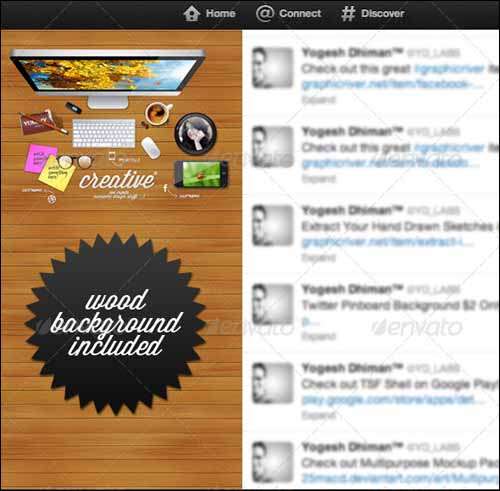Switch to the Discover tab label
Image resolution: width=500 pixels, height=491 pixels.
[x=383, y=14]
